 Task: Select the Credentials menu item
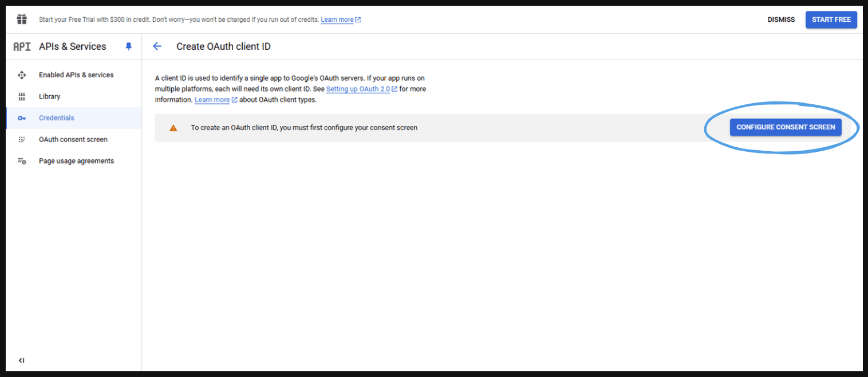click(74, 118)
